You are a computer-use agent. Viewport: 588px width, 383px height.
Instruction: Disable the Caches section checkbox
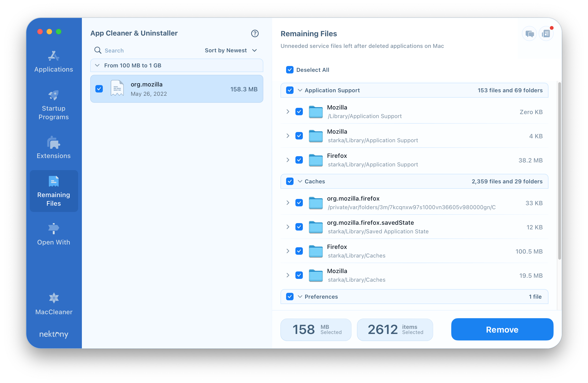(290, 181)
